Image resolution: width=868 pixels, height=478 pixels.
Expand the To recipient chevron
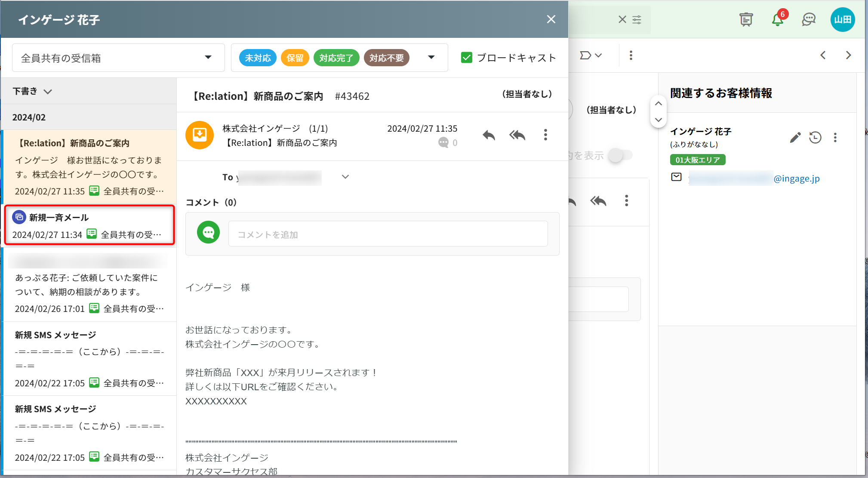[x=345, y=177]
